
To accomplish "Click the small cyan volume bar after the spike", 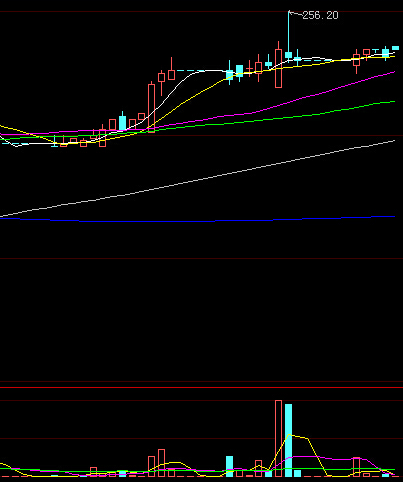I will click(x=298, y=473).
